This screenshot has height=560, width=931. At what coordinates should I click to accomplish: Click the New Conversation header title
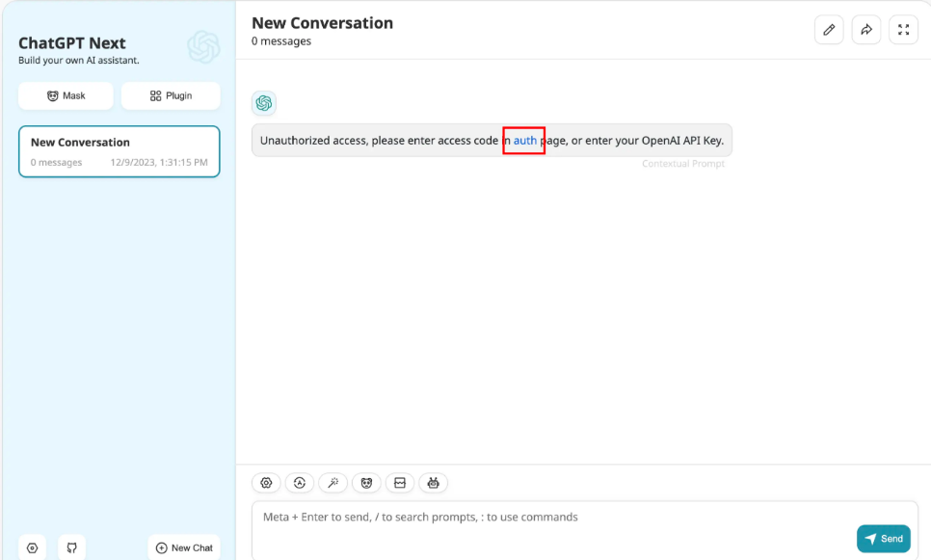[323, 23]
